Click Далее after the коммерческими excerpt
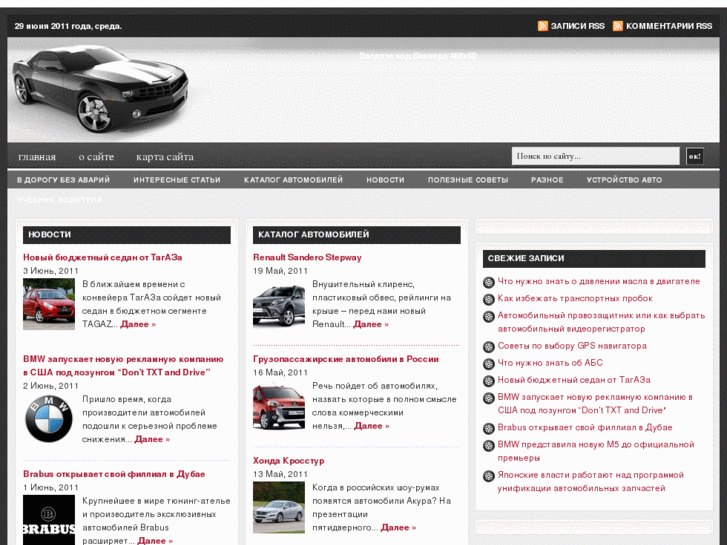 point(372,426)
